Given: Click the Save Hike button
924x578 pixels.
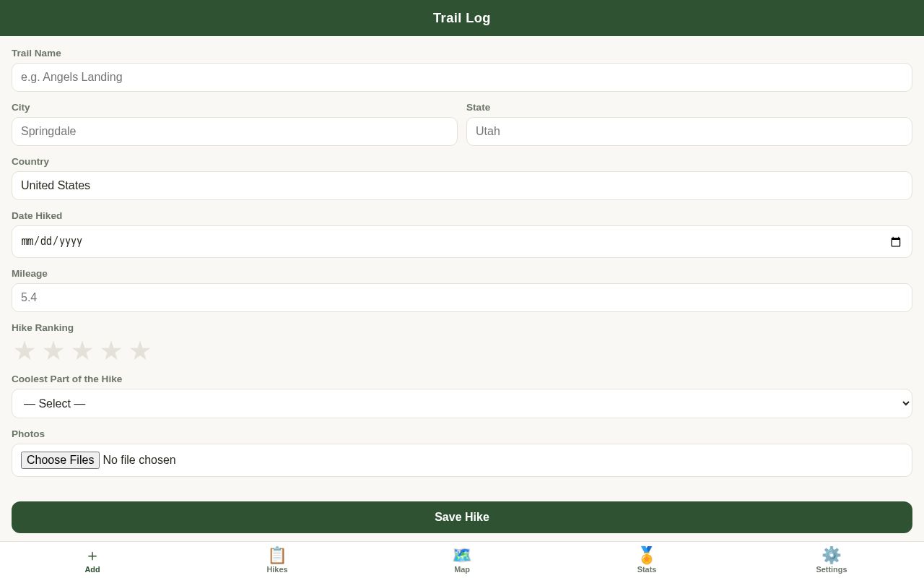Looking at the screenshot, I should pos(462,517).
